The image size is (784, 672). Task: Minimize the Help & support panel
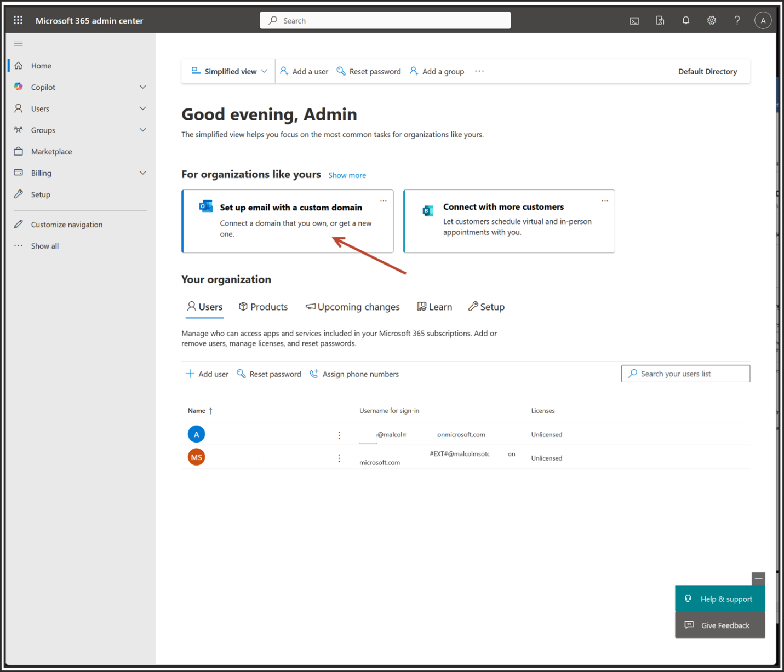coord(758,578)
